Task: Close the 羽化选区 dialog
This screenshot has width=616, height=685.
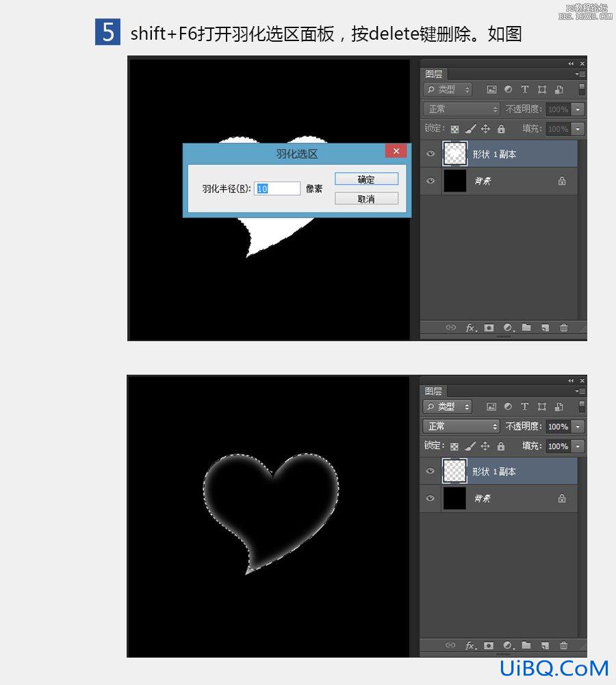Action: (x=396, y=151)
